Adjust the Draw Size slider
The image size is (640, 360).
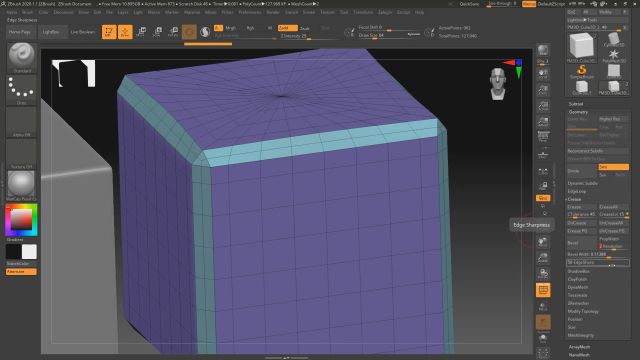coord(389,36)
